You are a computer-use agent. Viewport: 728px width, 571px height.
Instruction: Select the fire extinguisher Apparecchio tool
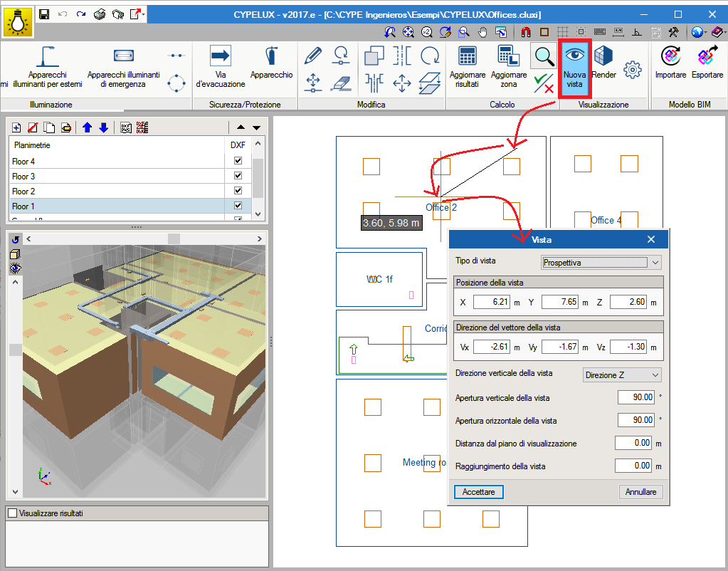[x=272, y=63]
